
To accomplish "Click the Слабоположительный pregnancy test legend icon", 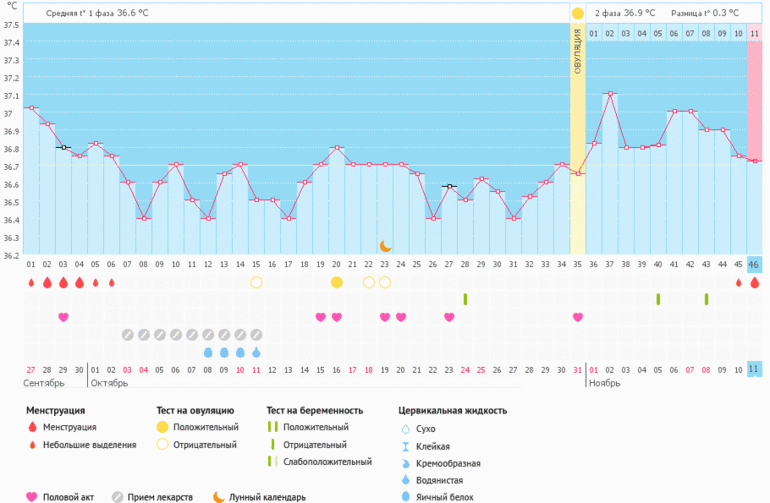I will (x=273, y=461).
